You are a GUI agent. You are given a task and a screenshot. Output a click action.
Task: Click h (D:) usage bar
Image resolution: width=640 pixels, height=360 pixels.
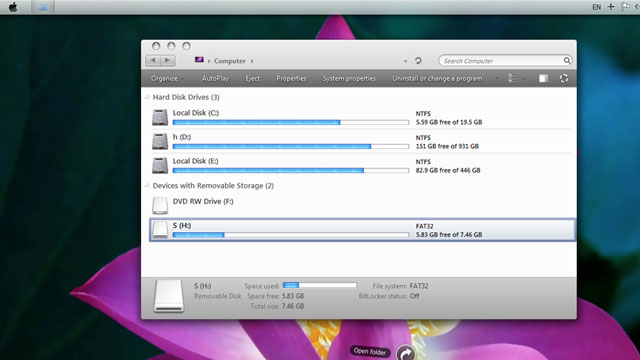point(291,146)
